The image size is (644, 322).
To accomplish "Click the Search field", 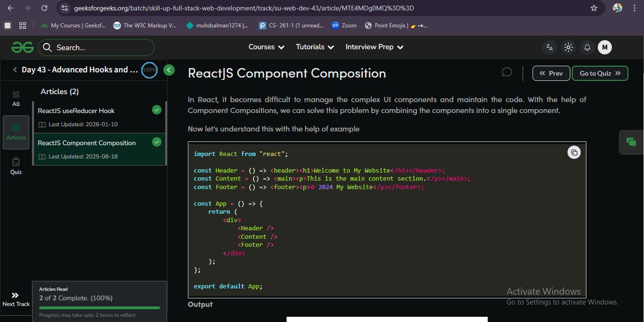I will pos(96,47).
